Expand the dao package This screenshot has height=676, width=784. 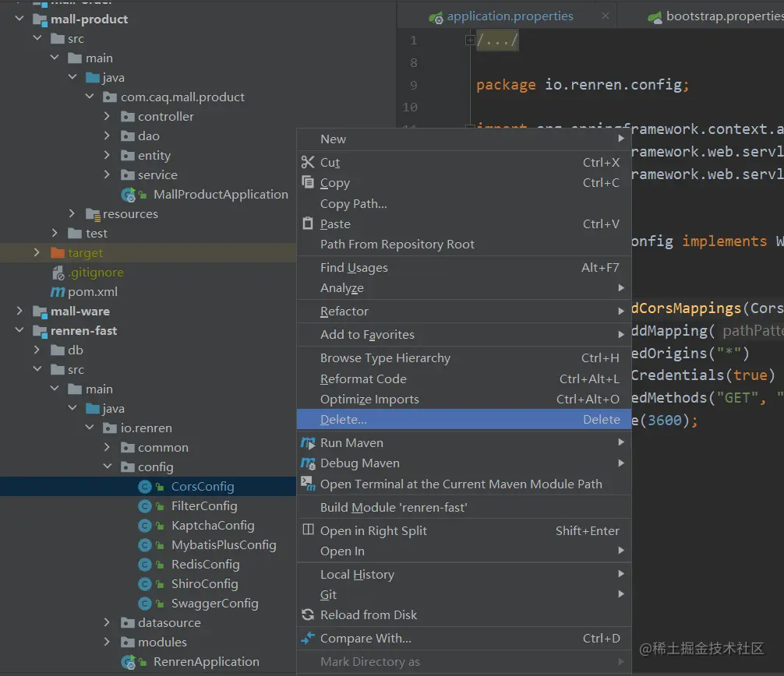coord(107,136)
